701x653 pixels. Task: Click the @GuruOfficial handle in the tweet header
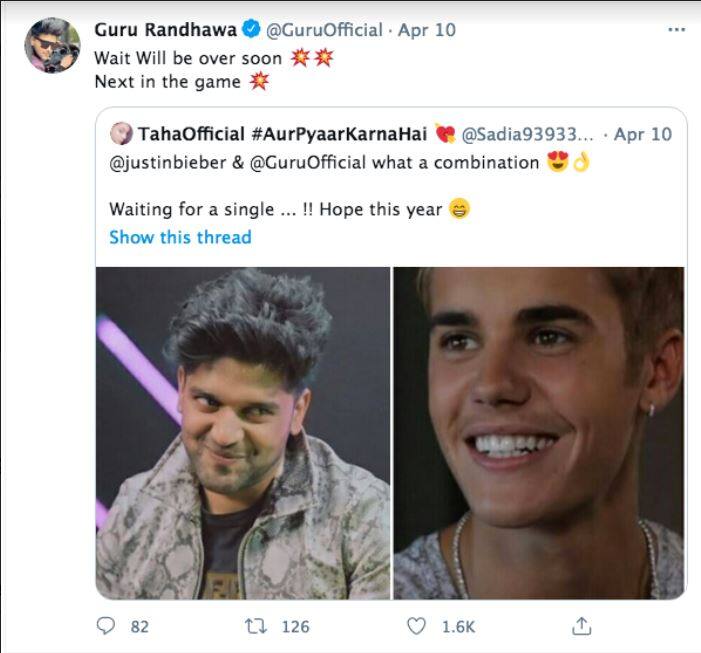pos(324,30)
